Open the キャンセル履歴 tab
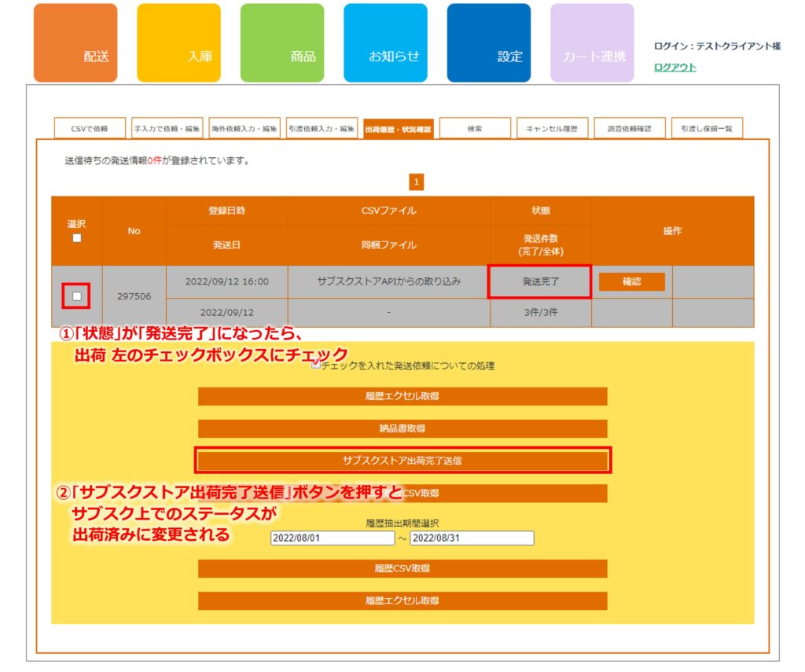This screenshot has height=672, width=805. [x=552, y=128]
